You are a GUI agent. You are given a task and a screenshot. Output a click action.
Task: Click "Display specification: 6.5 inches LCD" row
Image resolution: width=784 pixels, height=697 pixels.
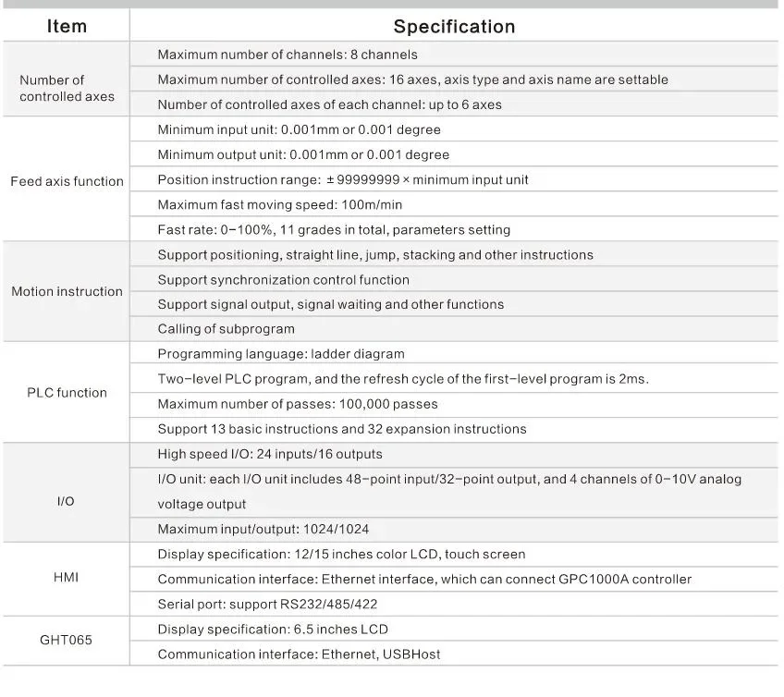tap(273, 629)
